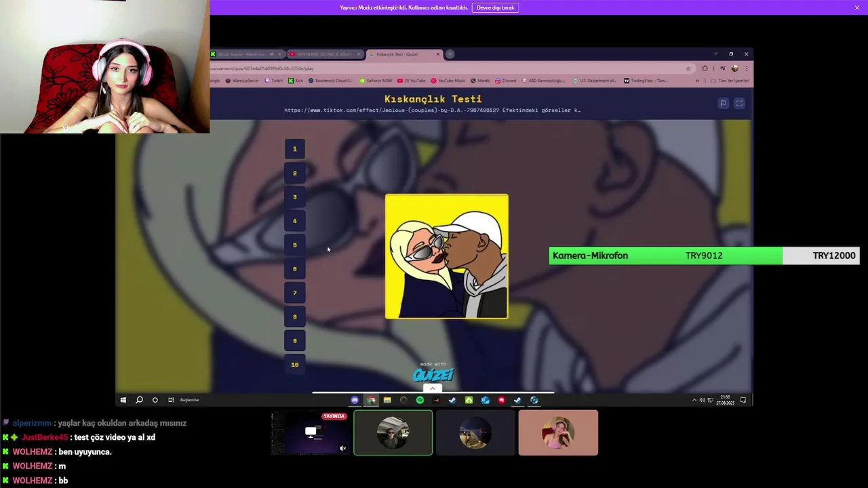Click the flag report icon in the quiz header
This screenshot has width=868, height=488.
[x=724, y=103]
